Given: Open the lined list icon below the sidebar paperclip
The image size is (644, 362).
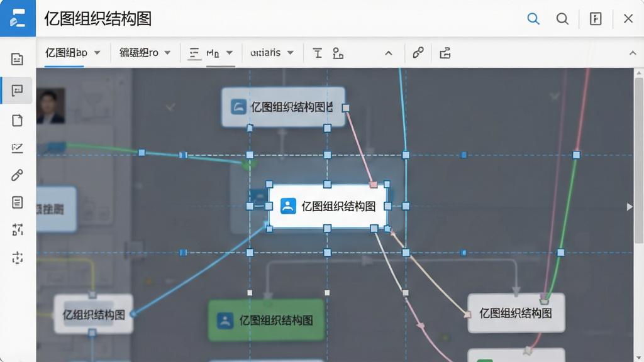Looking at the screenshot, I should 17,202.
